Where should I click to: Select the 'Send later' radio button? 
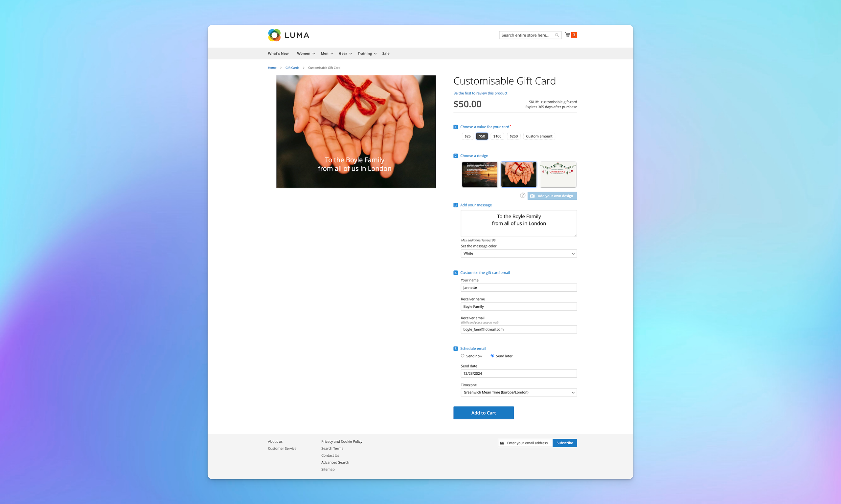(x=492, y=356)
